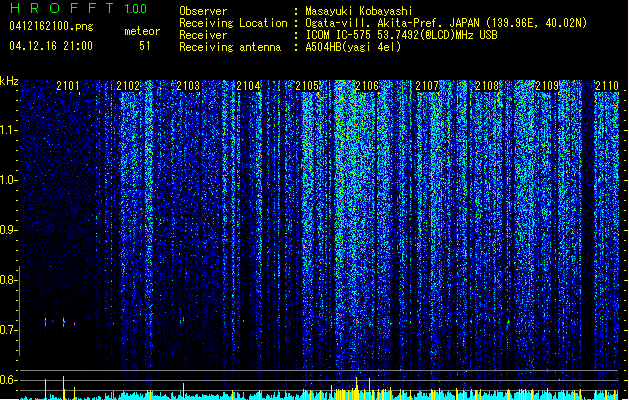Image resolution: width=629 pixels, height=400 pixels.
Task: Click the Receiving Location field label
Action: [233, 23]
